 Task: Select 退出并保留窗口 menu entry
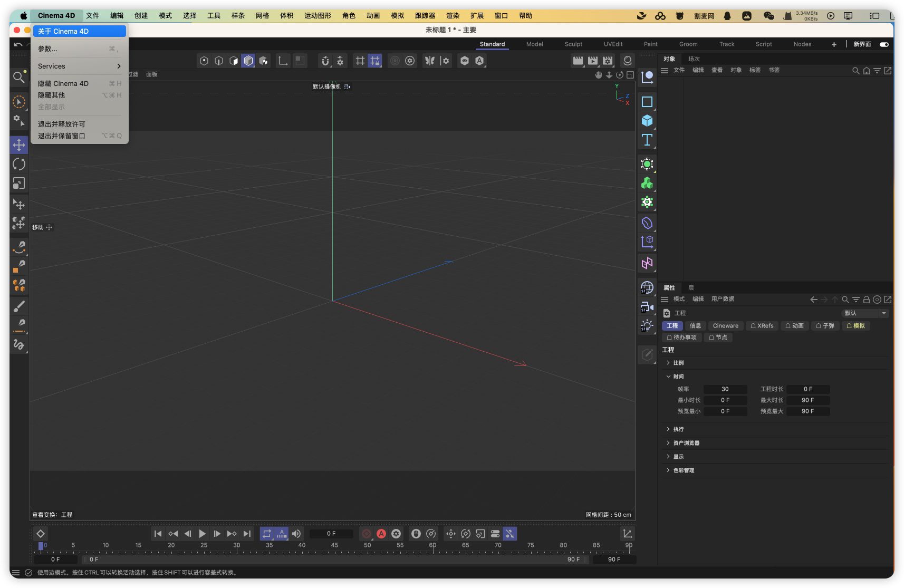(x=79, y=136)
